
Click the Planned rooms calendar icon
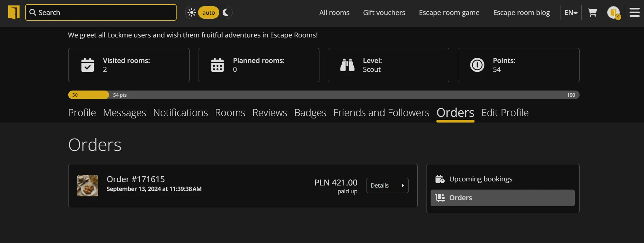(218, 65)
